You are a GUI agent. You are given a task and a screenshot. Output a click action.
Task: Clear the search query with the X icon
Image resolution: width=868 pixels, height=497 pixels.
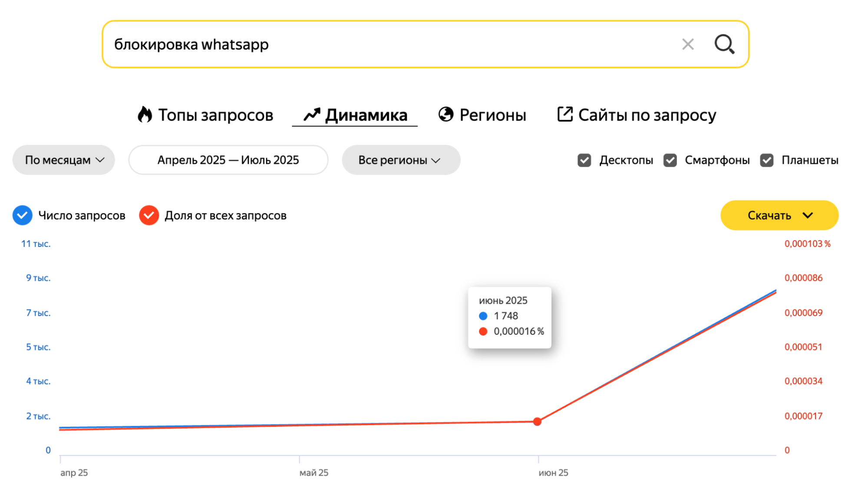[x=688, y=44]
